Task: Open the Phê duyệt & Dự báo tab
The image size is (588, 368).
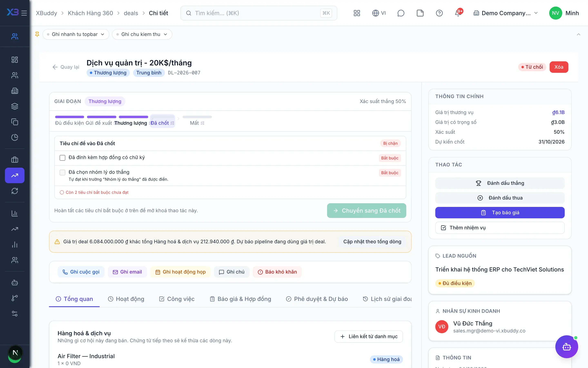Action: point(317,299)
